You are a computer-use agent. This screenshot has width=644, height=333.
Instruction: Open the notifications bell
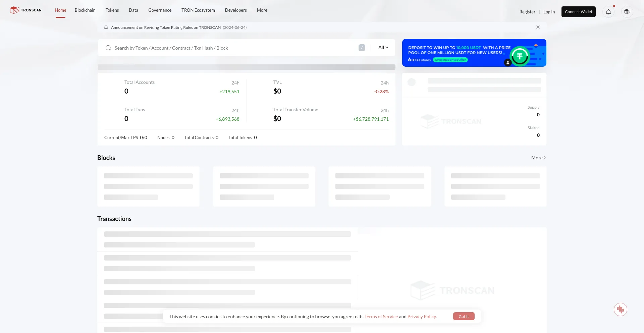(608, 12)
